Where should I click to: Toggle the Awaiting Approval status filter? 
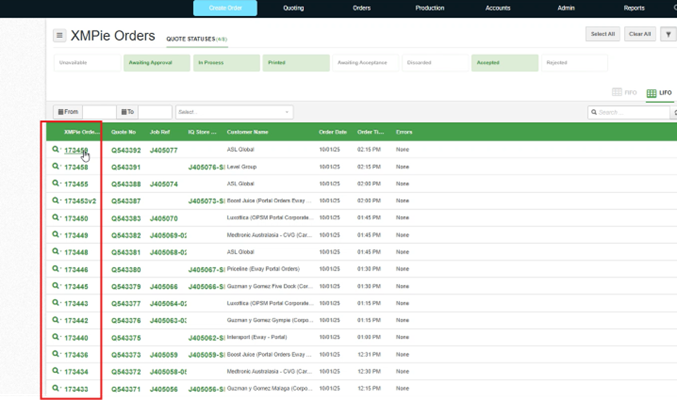click(157, 63)
